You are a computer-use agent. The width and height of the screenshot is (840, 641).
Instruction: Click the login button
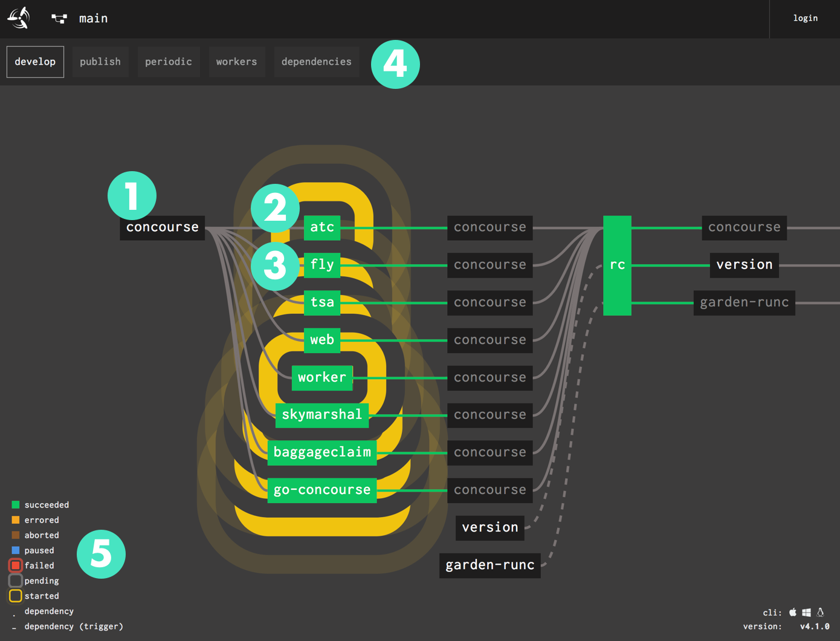(x=805, y=18)
